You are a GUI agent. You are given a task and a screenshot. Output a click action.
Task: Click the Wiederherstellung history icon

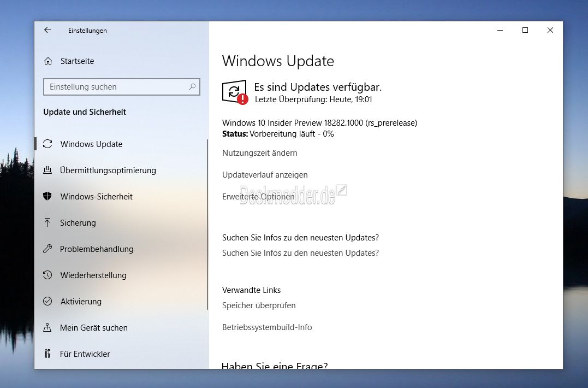tap(47, 275)
